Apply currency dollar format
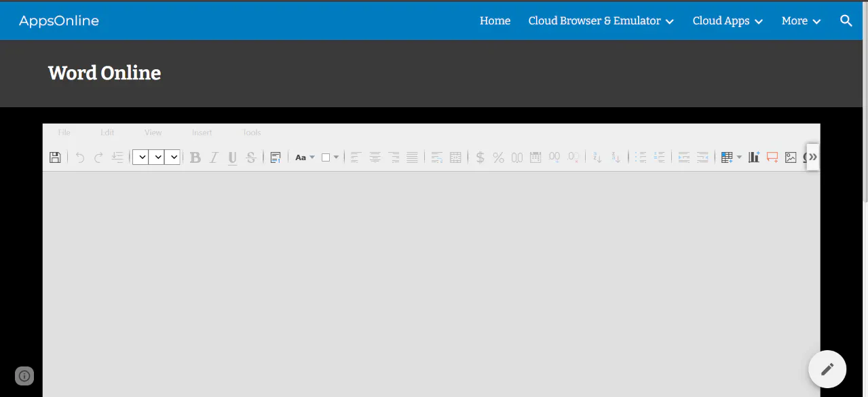 (480, 157)
